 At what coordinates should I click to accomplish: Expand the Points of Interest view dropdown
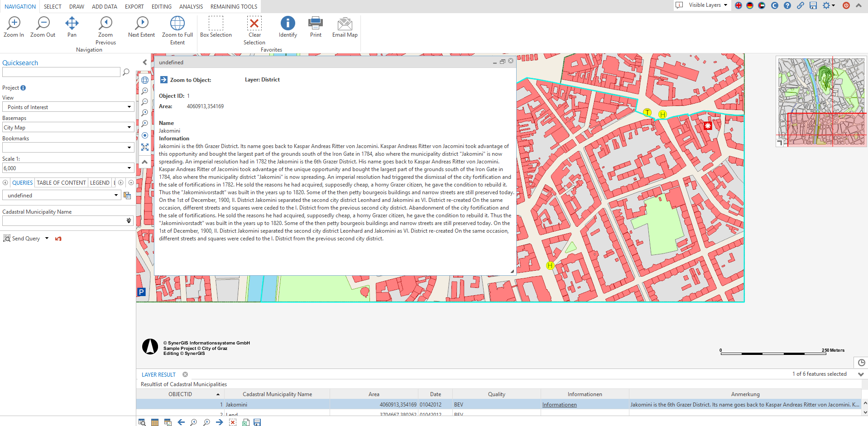pyautogui.click(x=129, y=107)
